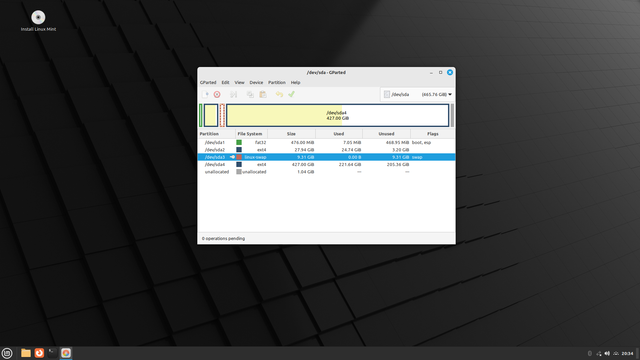The width and height of the screenshot is (640, 360).
Task: Open the /dev/sda device selector dropdown
Action: point(418,94)
